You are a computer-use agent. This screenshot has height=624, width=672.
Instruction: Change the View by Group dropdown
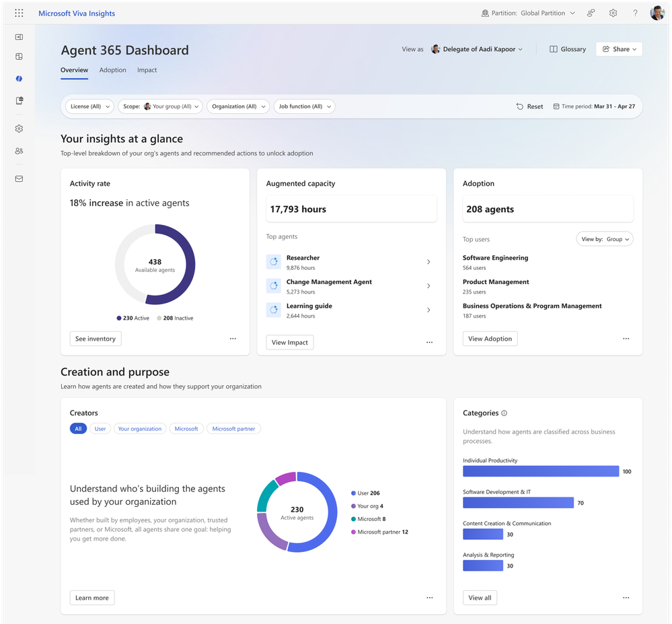click(604, 239)
